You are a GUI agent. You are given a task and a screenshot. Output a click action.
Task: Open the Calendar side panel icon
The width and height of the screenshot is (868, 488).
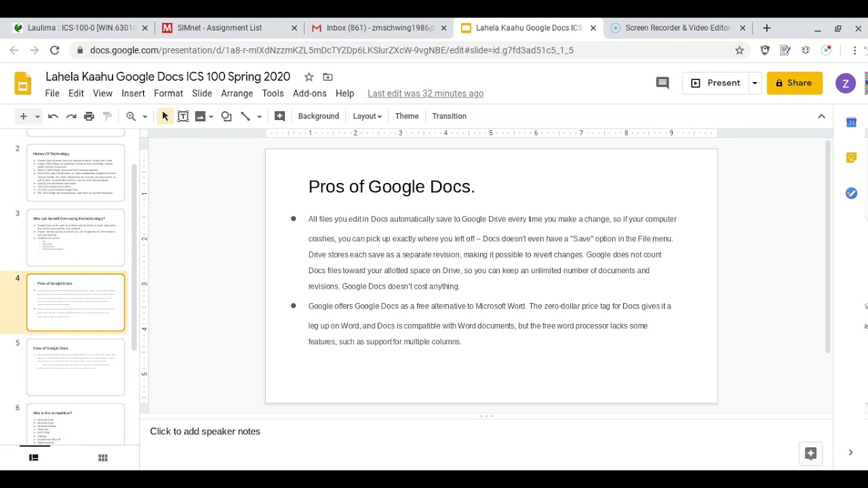tap(851, 122)
